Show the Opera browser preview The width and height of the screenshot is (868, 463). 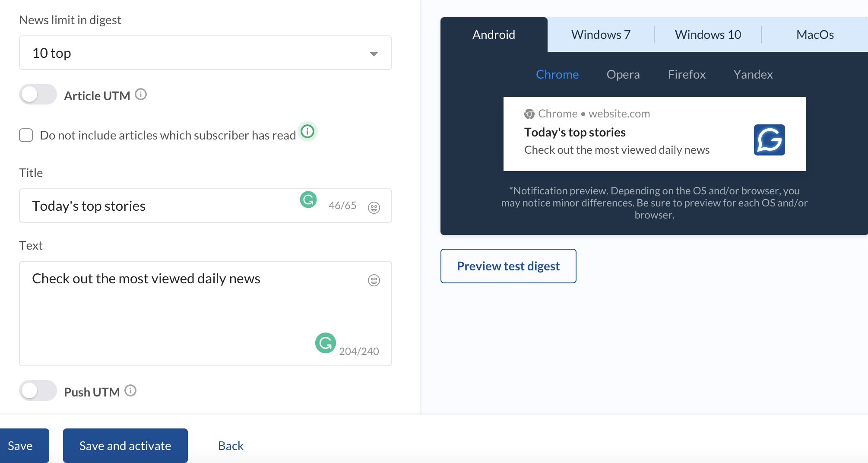pyautogui.click(x=623, y=74)
